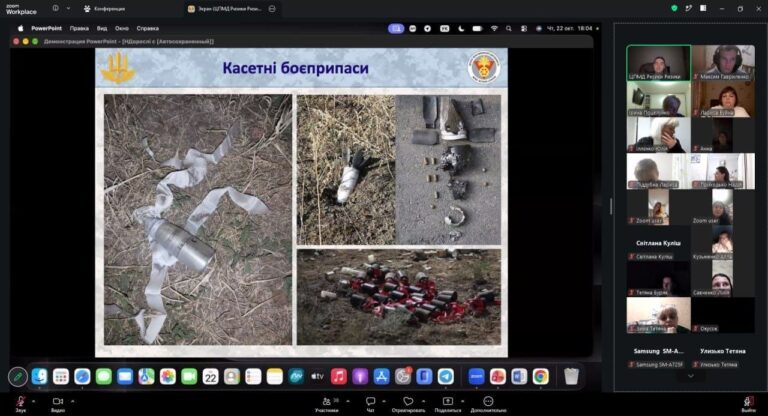Viewport: 768px width, 416px height.
Task: Open App Store from the Dock
Action: pos(381,376)
